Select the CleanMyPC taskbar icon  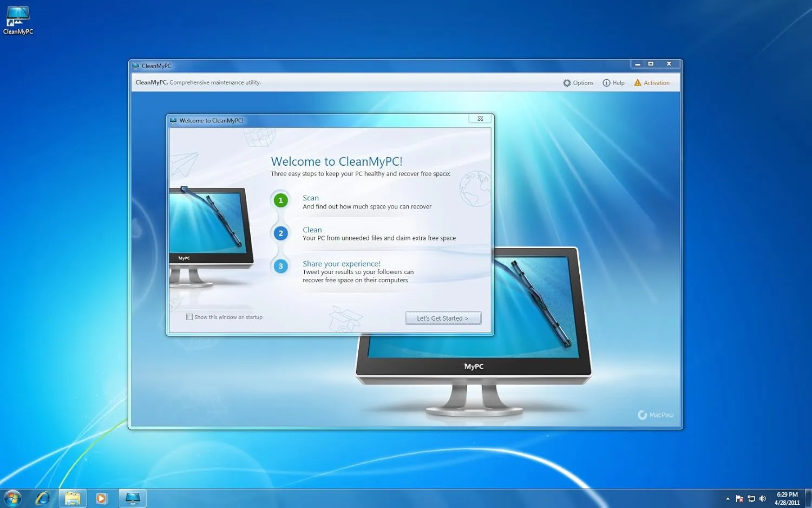pyautogui.click(x=132, y=497)
